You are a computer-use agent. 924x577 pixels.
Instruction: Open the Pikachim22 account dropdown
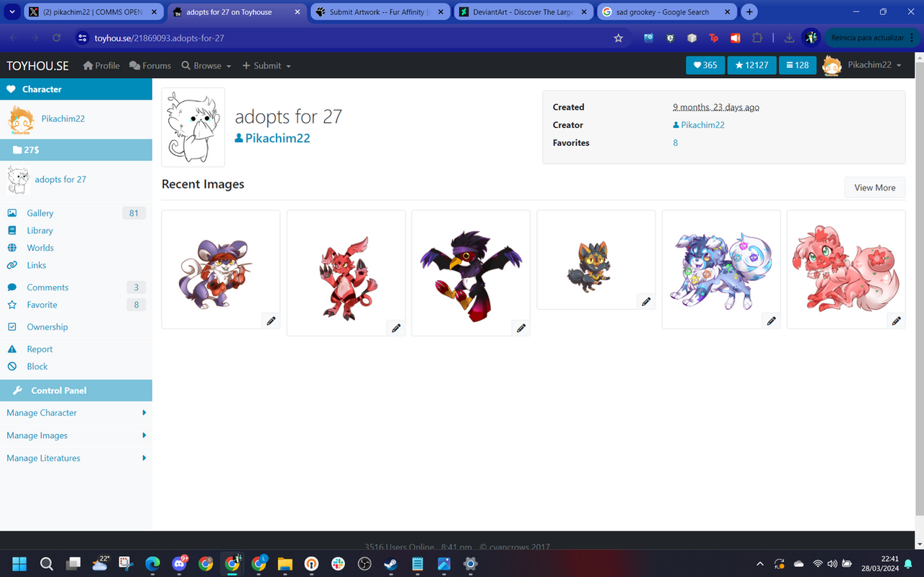[x=863, y=65]
